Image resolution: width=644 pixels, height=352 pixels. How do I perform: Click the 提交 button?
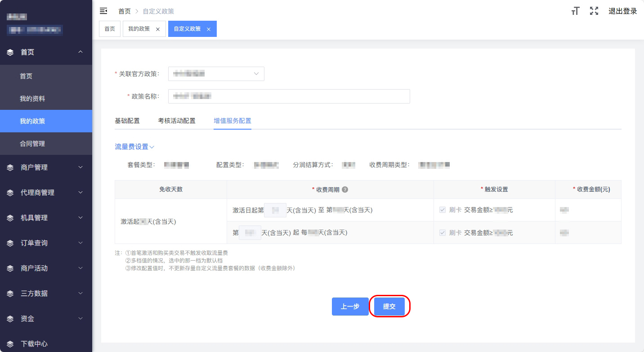point(389,307)
